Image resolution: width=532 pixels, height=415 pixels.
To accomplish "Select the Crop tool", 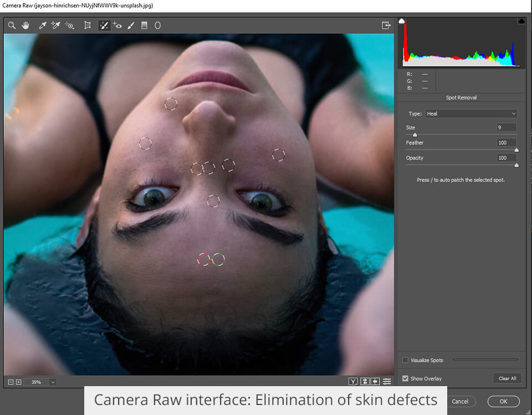I will click(x=88, y=25).
